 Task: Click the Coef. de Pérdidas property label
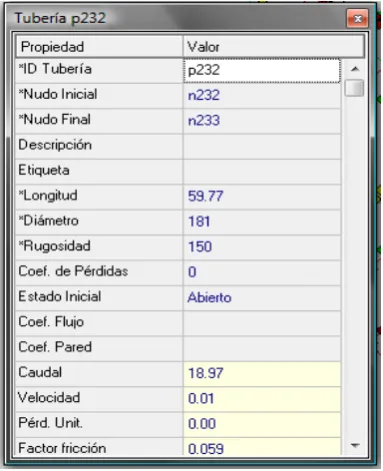[73, 271]
